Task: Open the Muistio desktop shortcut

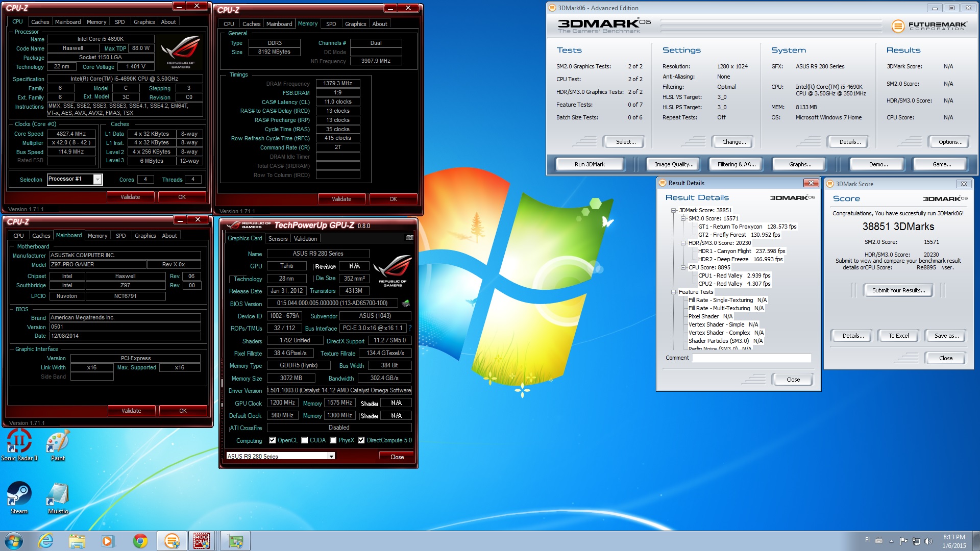Action: tap(58, 498)
